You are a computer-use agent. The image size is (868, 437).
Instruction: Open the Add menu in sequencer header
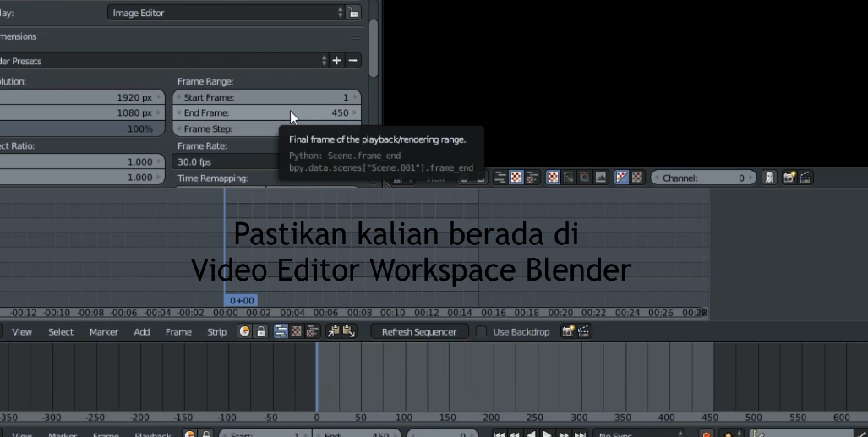click(x=142, y=332)
